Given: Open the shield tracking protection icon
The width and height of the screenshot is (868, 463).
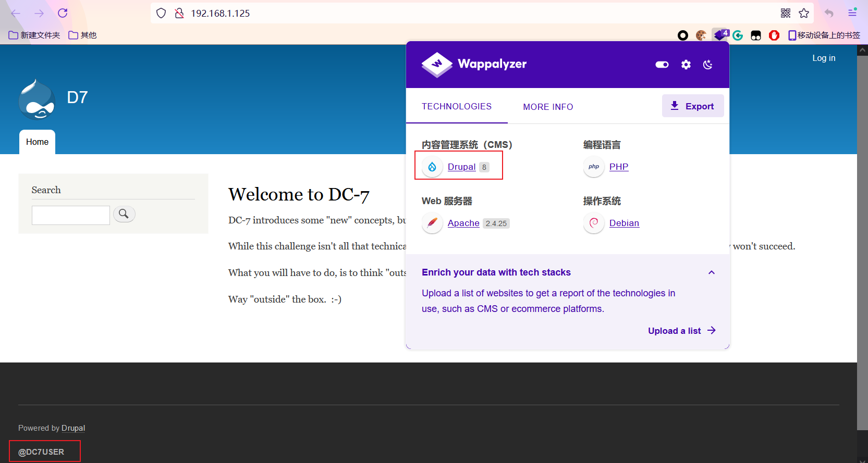Looking at the screenshot, I should [161, 13].
